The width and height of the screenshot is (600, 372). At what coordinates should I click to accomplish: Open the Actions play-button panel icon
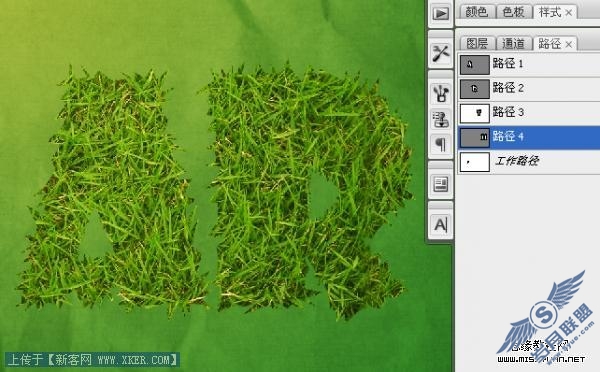click(x=440, y=14)
